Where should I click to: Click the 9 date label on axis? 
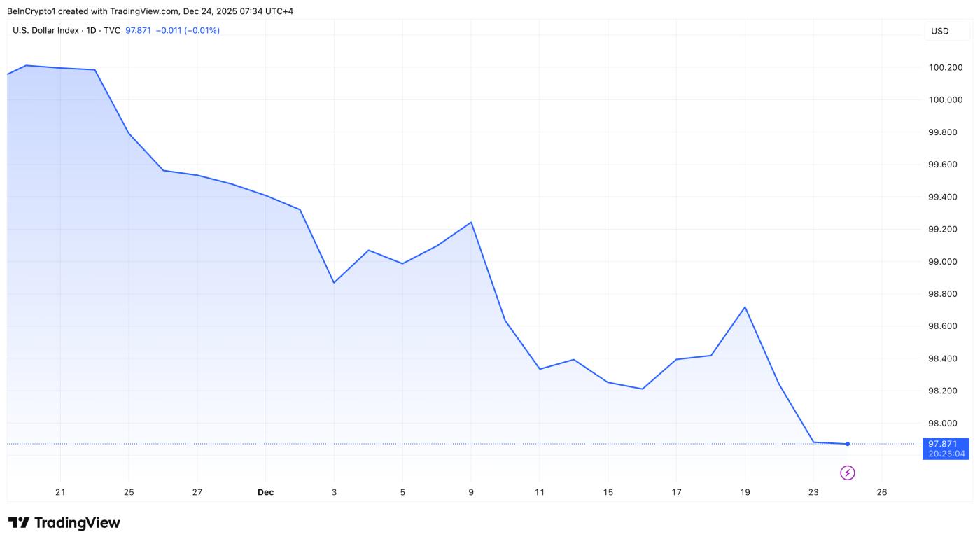coord(471,492)
